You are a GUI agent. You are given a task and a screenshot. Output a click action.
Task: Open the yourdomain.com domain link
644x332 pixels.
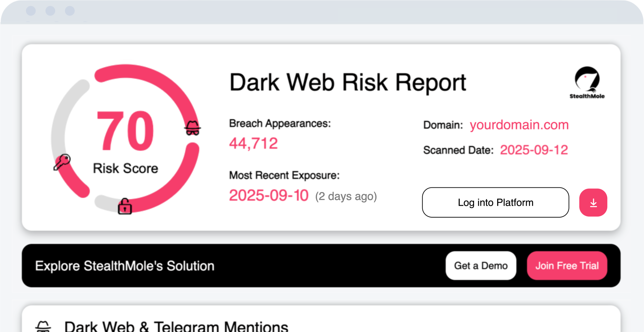(x=519, y=125)
